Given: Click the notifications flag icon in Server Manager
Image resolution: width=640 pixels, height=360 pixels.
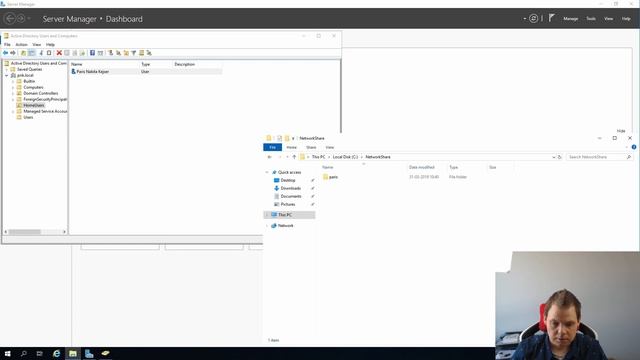Looking at the screenshot, I should coord(551,18).
